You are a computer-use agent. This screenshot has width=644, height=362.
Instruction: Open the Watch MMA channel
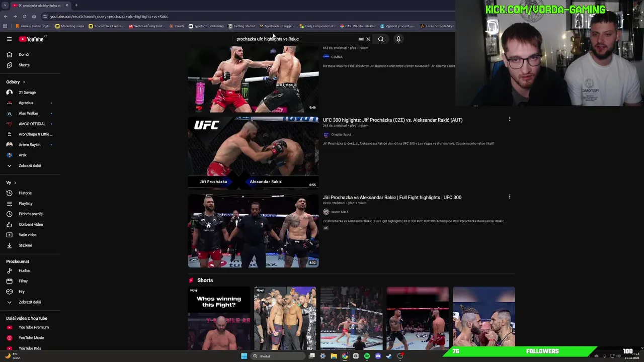click(339, 212)
